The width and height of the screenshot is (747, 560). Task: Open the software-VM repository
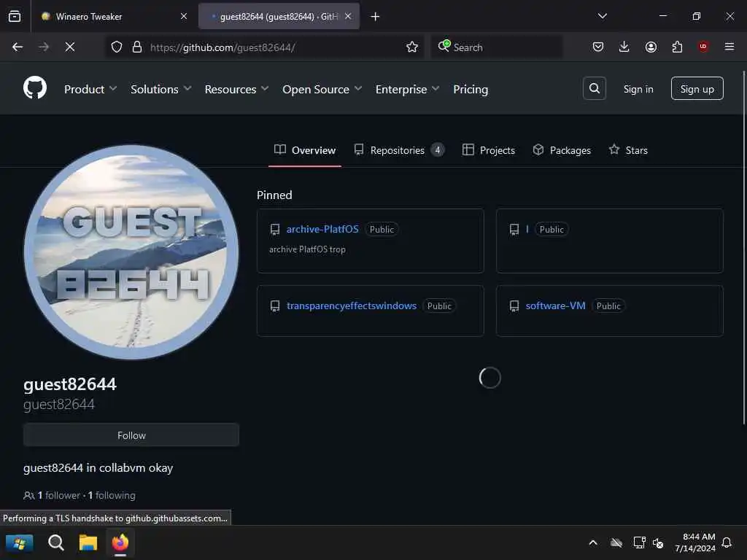[555, 306]
